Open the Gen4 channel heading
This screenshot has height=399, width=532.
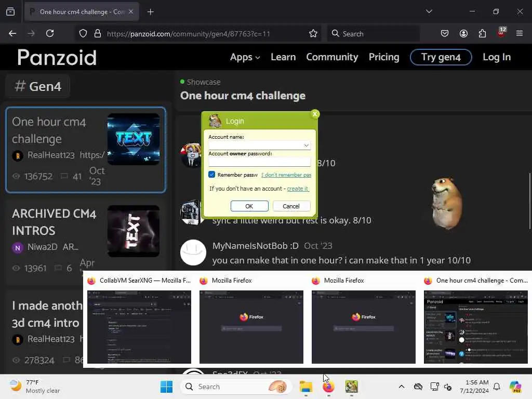point(38,86)
